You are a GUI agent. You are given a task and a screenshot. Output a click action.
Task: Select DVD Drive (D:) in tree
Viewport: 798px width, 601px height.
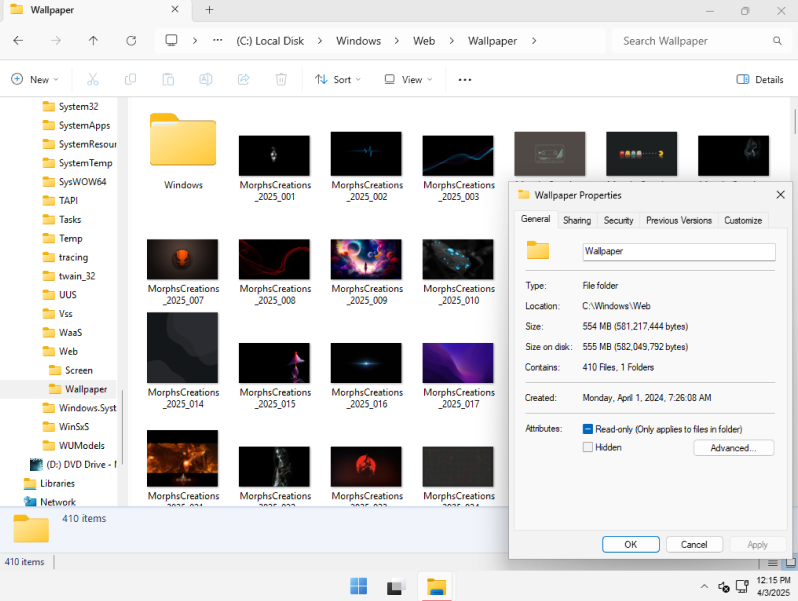73,464
